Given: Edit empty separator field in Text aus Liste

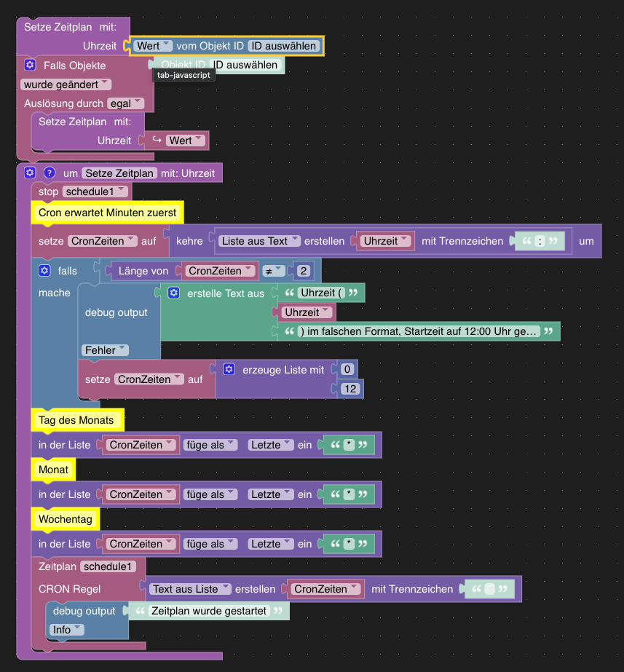Looking at the screenshot, I should (490, 589).
